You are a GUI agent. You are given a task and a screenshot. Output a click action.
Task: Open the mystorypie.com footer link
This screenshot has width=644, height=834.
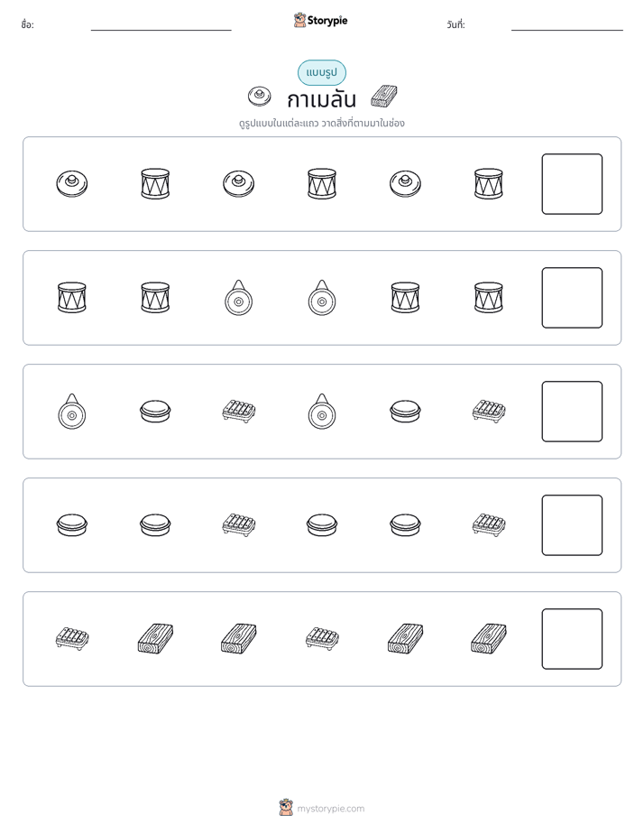[x=321, y=808]
